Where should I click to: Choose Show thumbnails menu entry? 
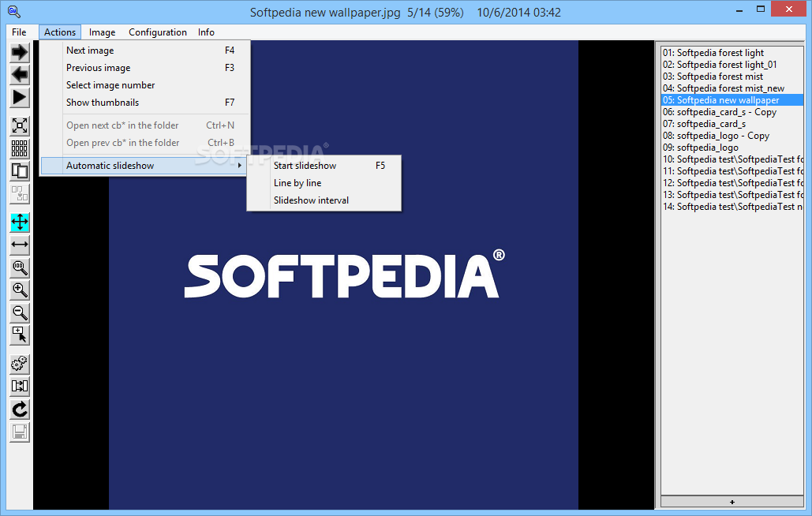point(145,103)
